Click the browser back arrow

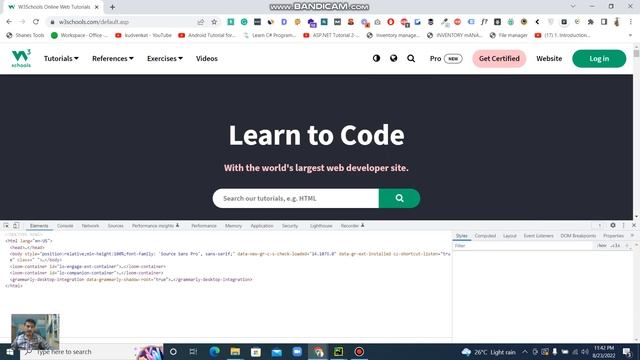tap(9, 22)
